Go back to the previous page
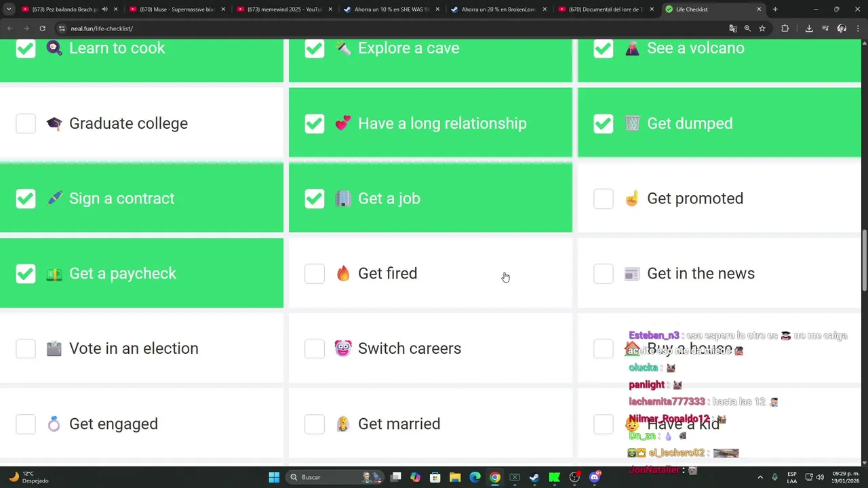868x488 pixels. (10, 28)
